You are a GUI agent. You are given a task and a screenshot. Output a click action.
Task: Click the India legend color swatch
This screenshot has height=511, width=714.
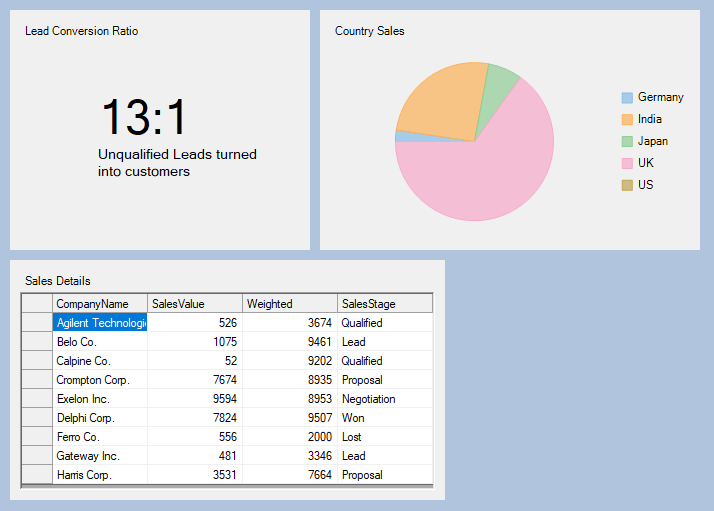click(627, 120)
